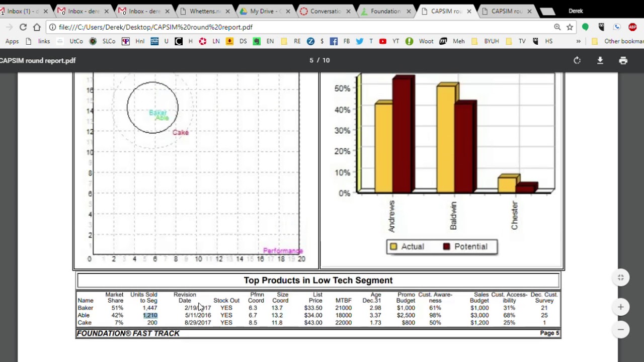Click Baker's 1,447 units sold value

[x=150, y=308]
